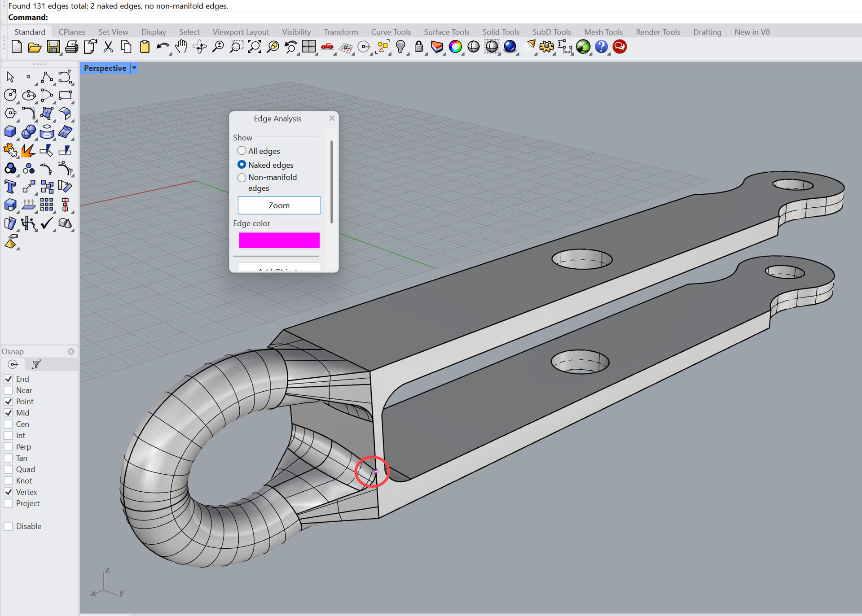
Task: Select the All edges radio button
Action: point(242,151)
